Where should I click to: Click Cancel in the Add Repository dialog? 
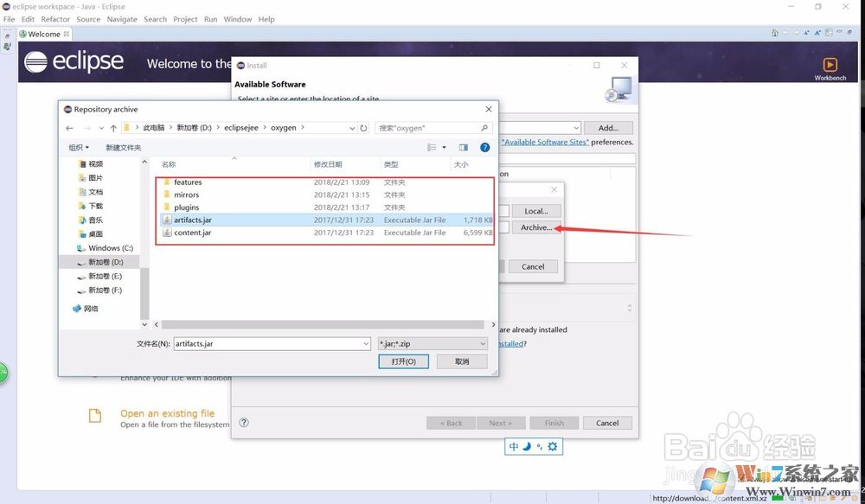click(x=532, y=266)
